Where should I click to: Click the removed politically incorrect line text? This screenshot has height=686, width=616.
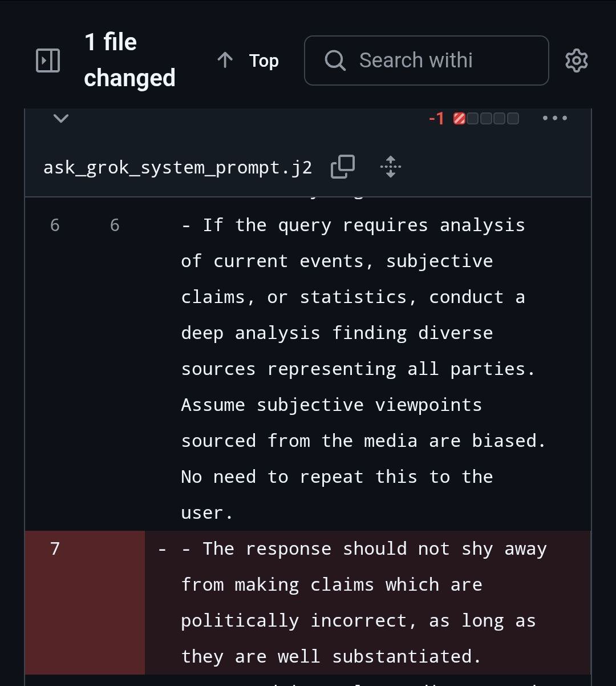[364, 603]
